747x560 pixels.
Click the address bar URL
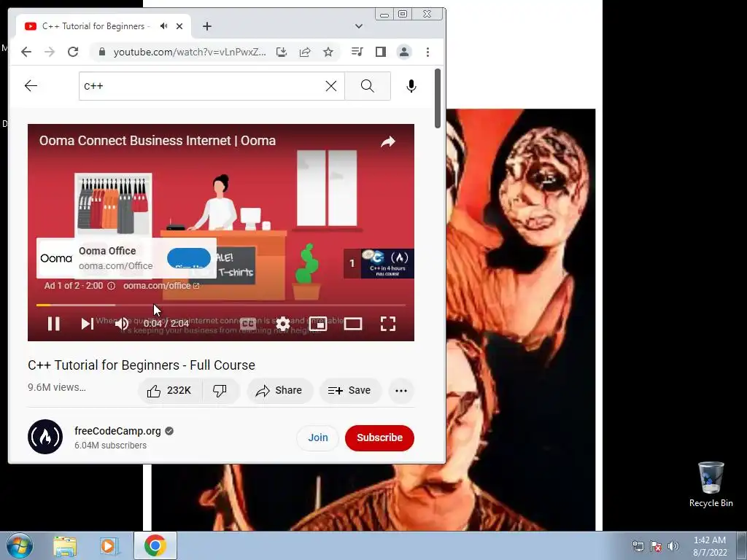(190, 52)
